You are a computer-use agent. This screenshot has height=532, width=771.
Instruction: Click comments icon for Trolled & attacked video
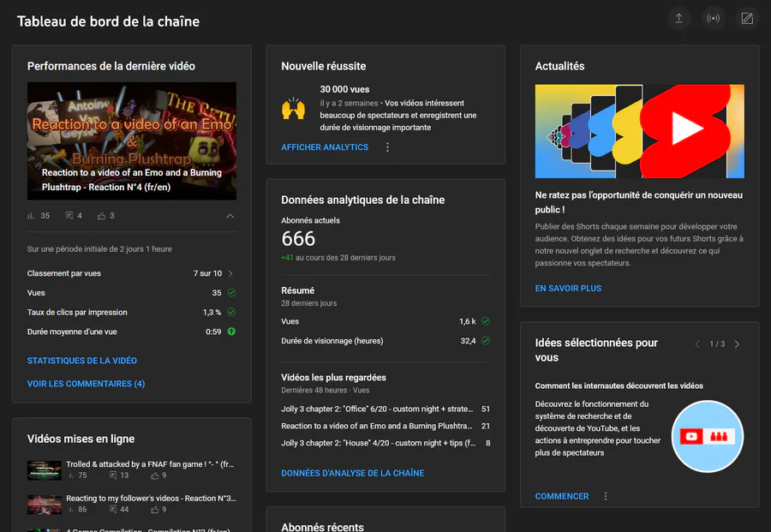[113, 475]
